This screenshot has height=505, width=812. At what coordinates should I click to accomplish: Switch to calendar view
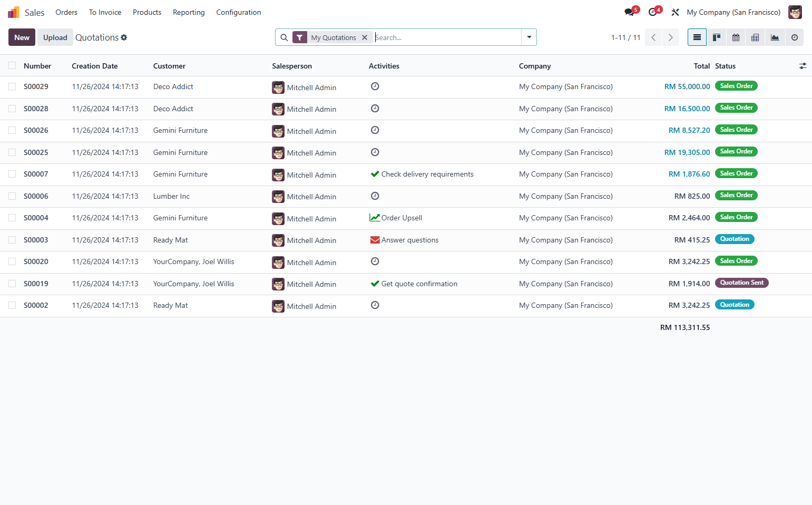(x=736, y=37)
